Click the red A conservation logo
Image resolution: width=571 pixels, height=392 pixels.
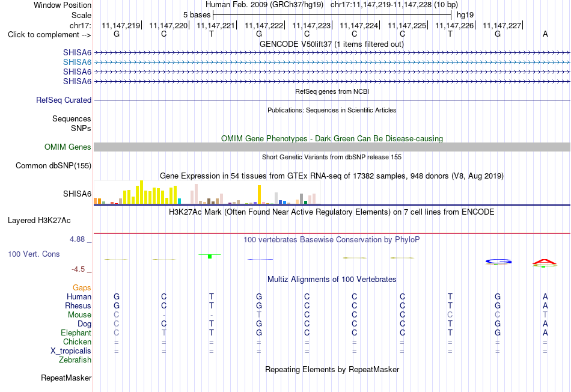click(545, 262)
